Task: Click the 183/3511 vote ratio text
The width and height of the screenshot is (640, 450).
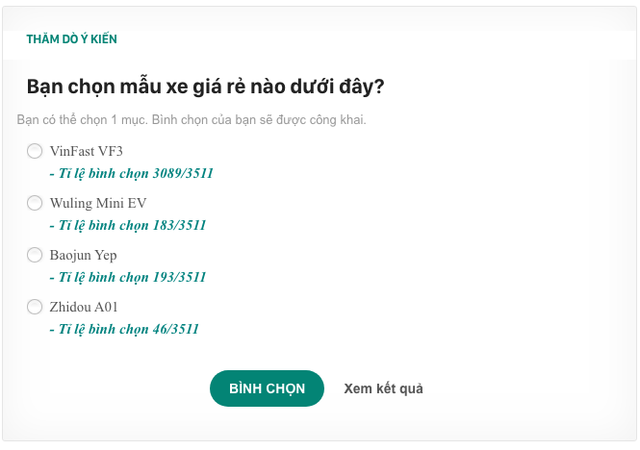Action: [179, 225]
